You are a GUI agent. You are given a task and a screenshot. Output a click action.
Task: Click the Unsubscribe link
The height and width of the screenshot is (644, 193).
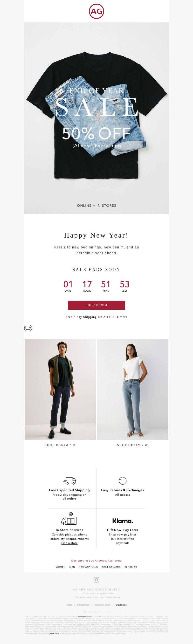coord(121,605)
